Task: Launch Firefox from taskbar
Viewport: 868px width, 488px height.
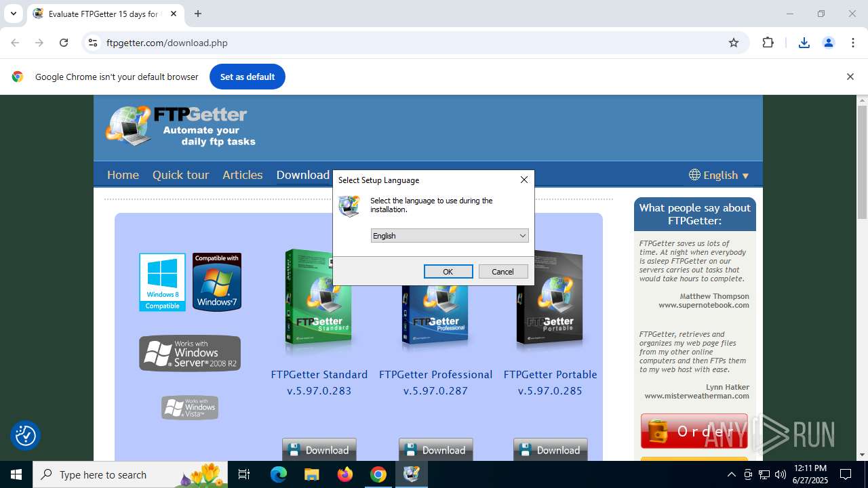Action: [345, 474]
